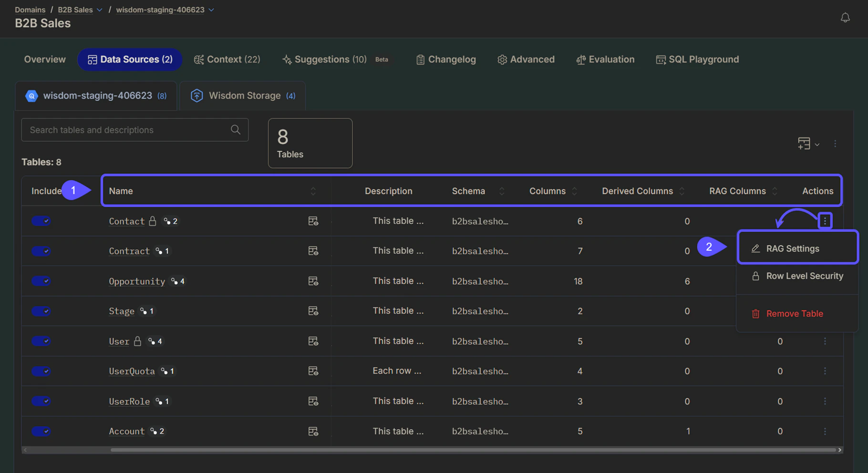The height and width of the screenshot is (473, 868).
Task: Click relationships badge on Stage
Action: coord(147,311)
